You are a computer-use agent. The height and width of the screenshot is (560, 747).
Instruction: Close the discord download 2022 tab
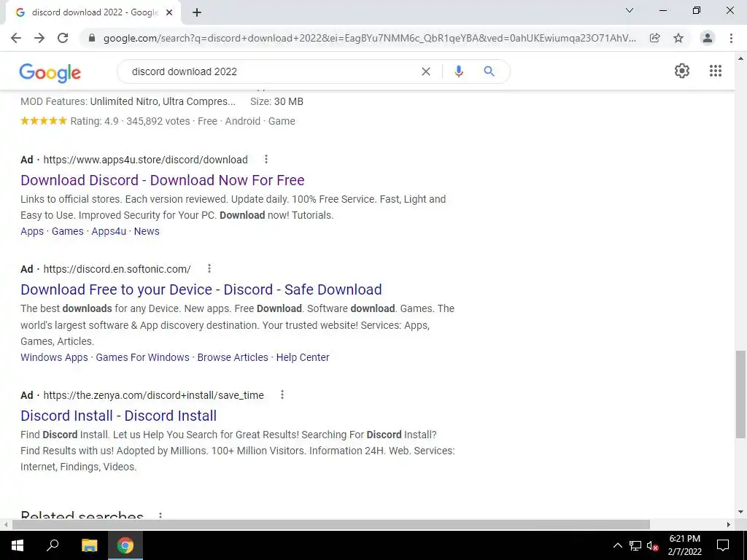click(169, 13)
